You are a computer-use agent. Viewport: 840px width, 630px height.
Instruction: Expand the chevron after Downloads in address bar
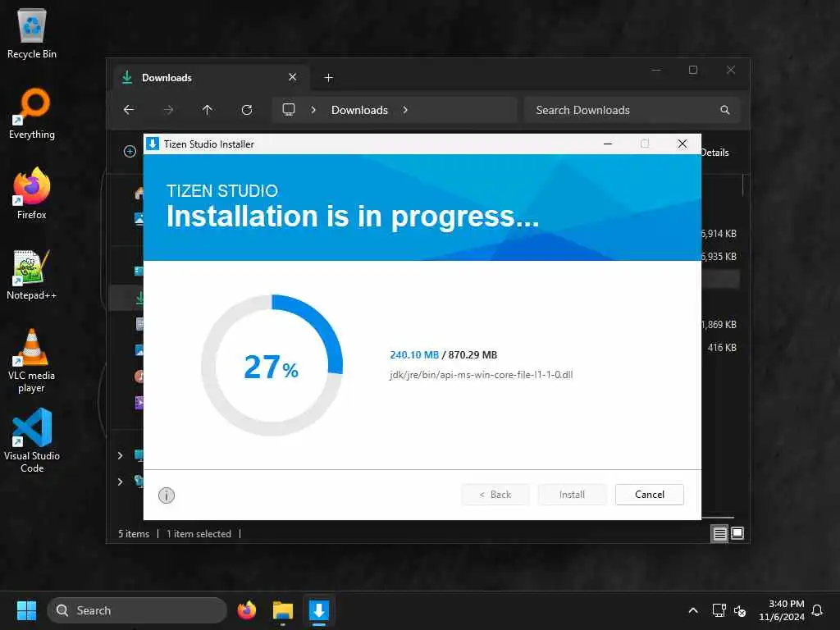click(x=405, y=110)
